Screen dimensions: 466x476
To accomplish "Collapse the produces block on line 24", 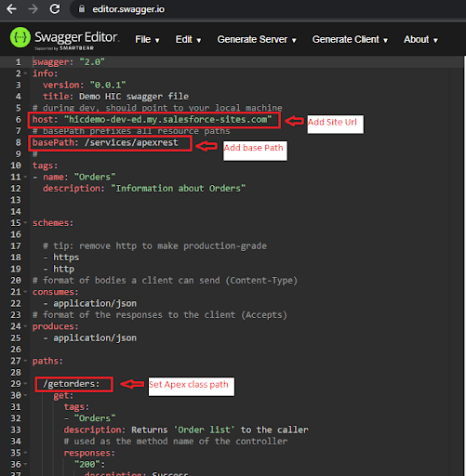I will [25, 326].
